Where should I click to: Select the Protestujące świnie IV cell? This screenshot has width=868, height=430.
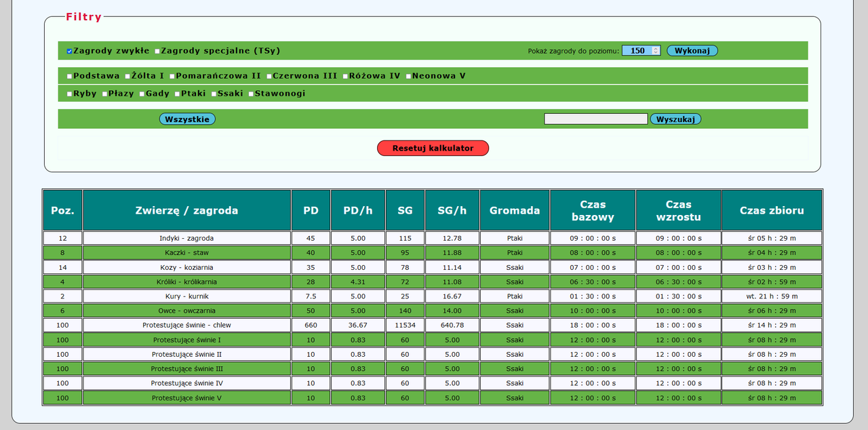pos(187,383)
